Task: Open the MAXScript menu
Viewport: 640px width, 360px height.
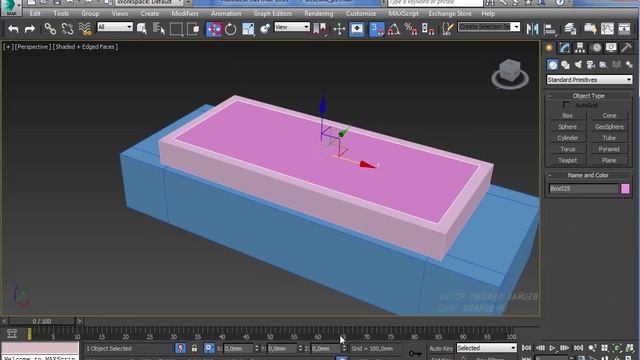Action: pyautogui.click(x=403, y=13)
